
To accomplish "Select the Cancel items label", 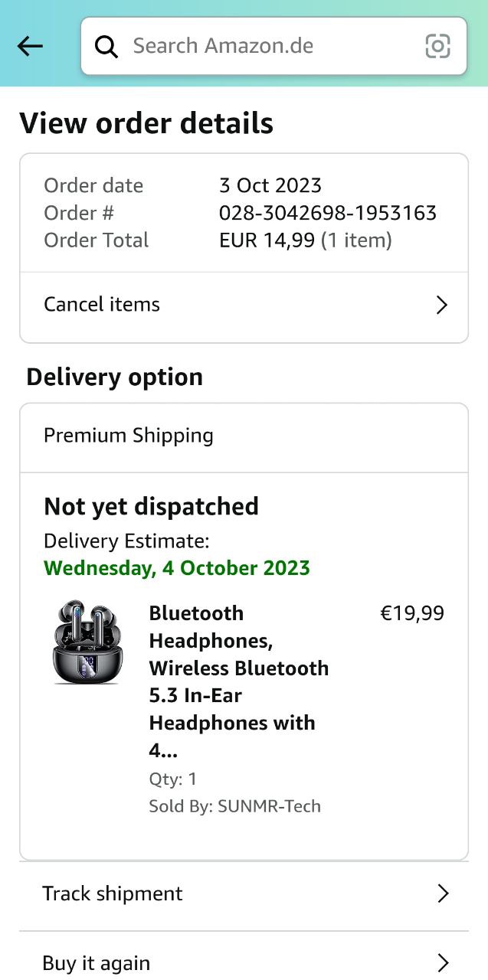I will click(102, 305).
